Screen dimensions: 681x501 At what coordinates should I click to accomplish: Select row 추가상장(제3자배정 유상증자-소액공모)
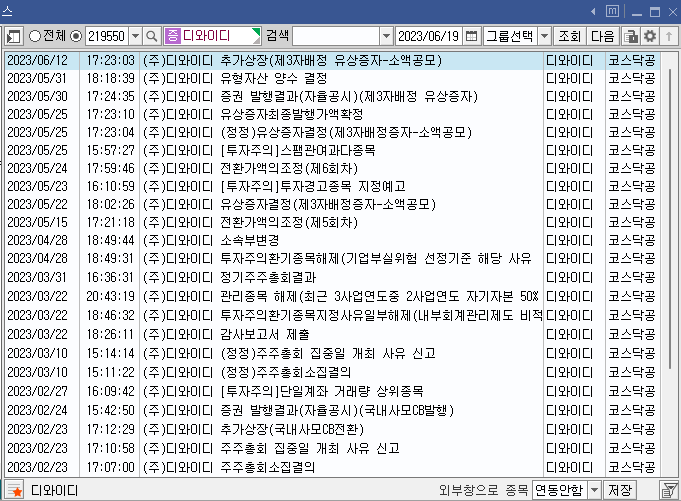(333, 60)
